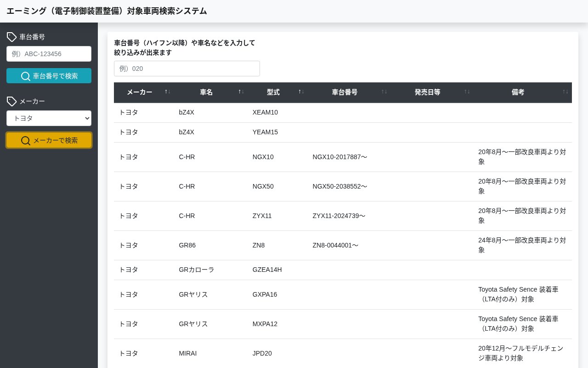Click the sort arrows on 車台番号 column

pos(384,92)
